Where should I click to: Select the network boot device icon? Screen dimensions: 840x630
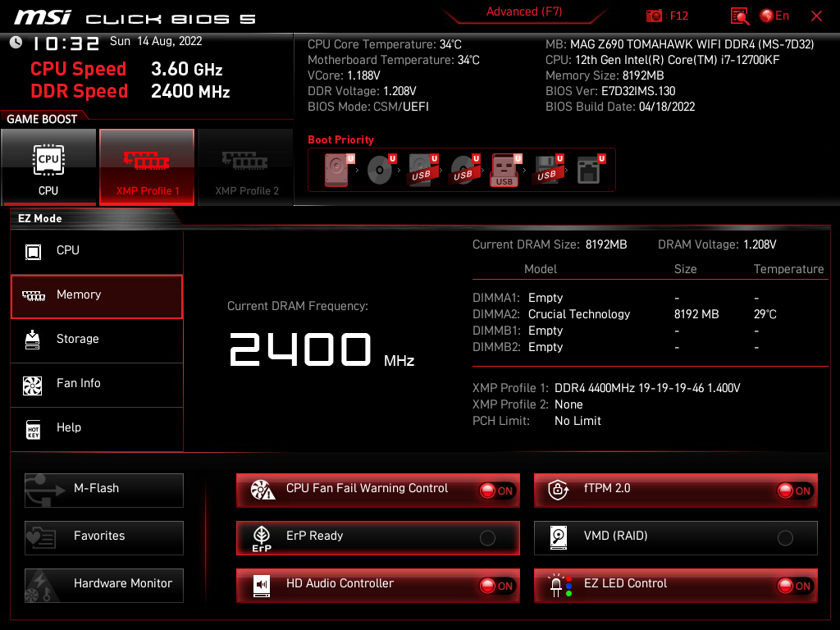(591, 170)
